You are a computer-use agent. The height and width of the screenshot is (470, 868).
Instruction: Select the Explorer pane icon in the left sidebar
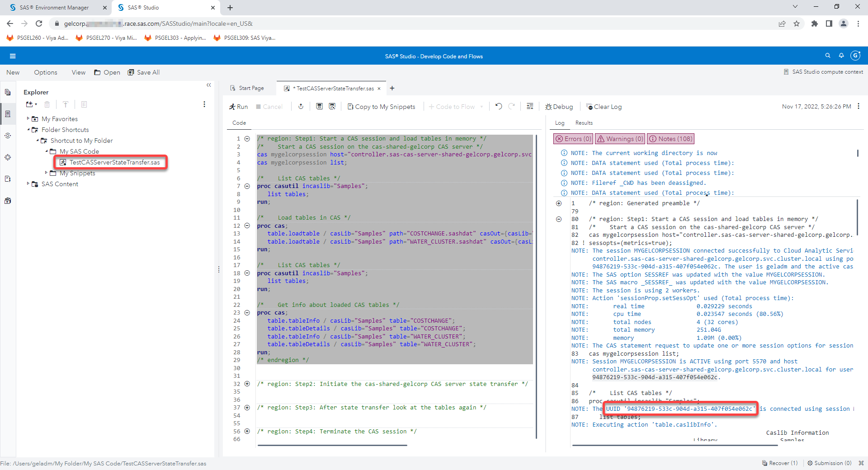pos(8,114)
